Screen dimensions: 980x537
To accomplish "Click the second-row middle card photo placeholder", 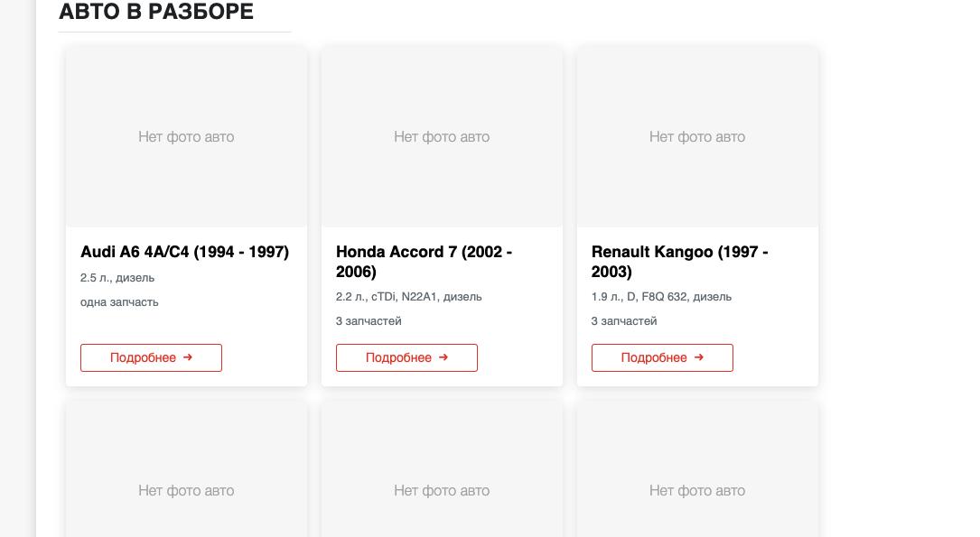I will 442,490.
